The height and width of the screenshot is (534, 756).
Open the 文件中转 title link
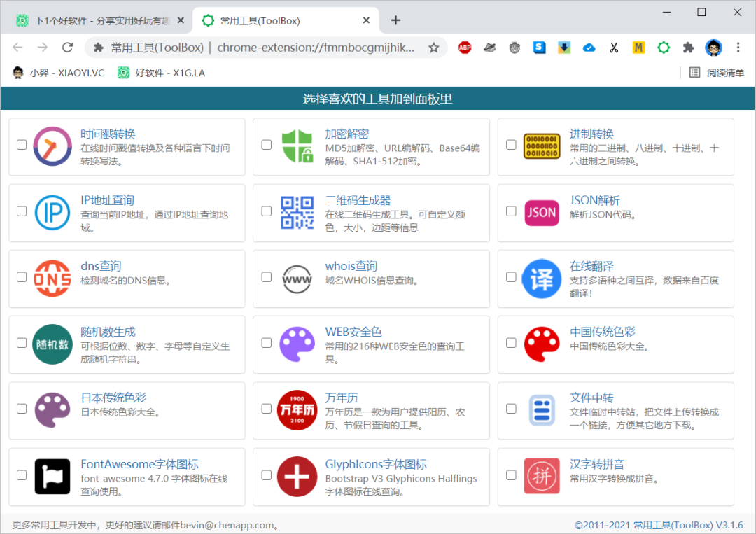pos(591,398)
